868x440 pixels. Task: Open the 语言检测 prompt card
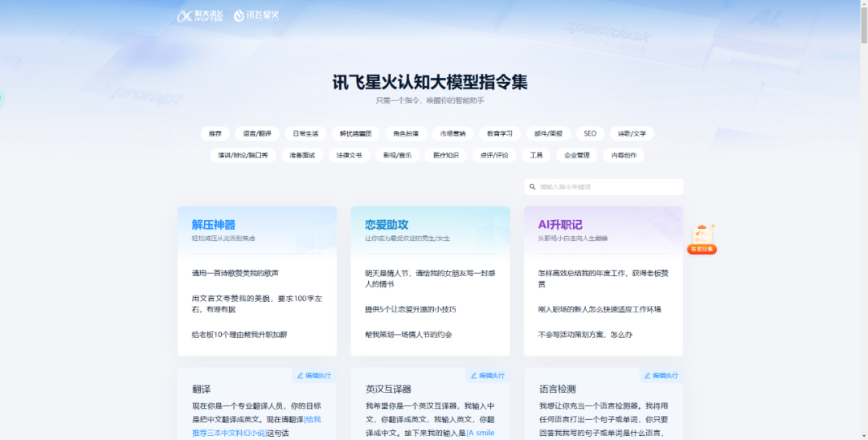pos(604,404)
